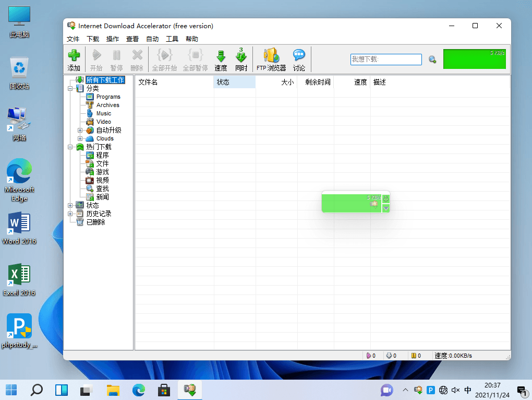Click the green Add download button
Image resolution: width=532 pixels, height=400 pixels.
point(74,60)
